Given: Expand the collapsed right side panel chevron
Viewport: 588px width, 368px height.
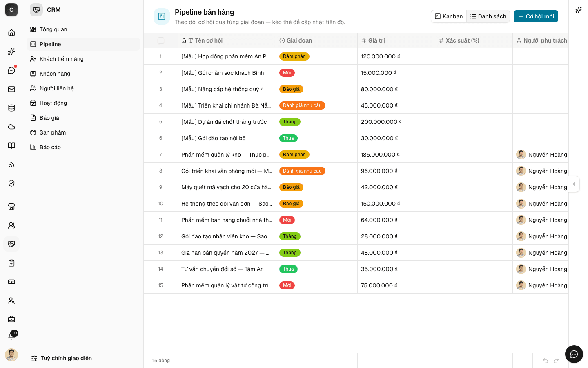Looking at the screenshot, I should (574, 184).
